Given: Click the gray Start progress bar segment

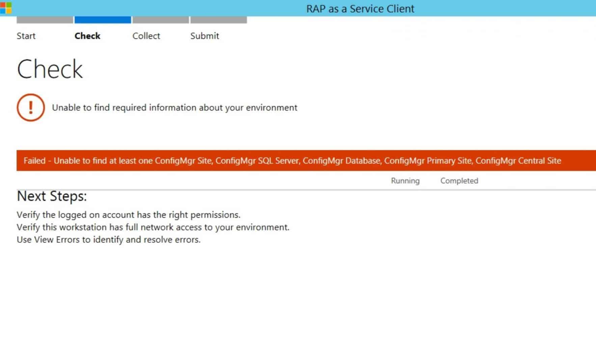Looking at the screenshot, I should pos(45,20).
